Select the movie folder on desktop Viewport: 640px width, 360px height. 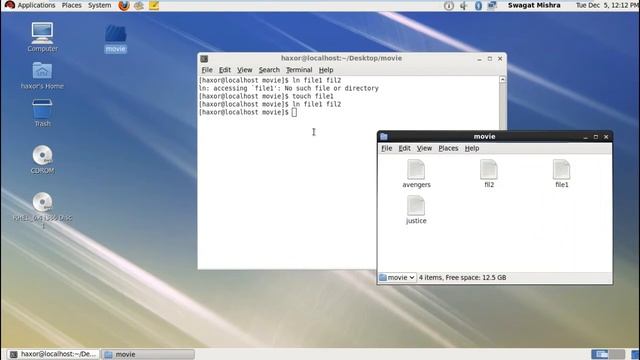coord(116,34)
